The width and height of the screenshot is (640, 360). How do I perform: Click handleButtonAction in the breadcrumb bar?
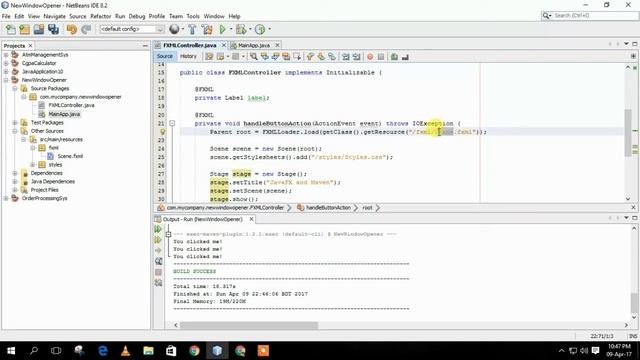tap(328, 208)
